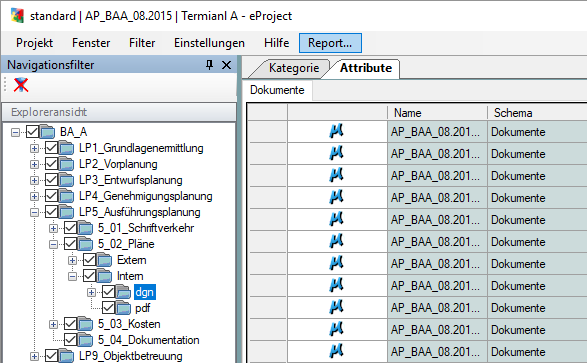Image resolution: width=587 pixels, height=363 pixels.
Task: Toggle the LP1_Grundlagenermittlung checkbox
Action: 52,148
